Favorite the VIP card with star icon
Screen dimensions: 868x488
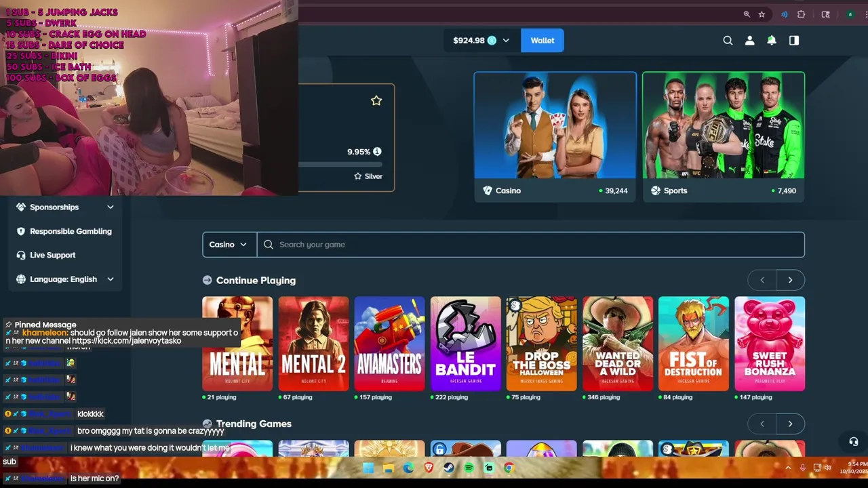376,100
